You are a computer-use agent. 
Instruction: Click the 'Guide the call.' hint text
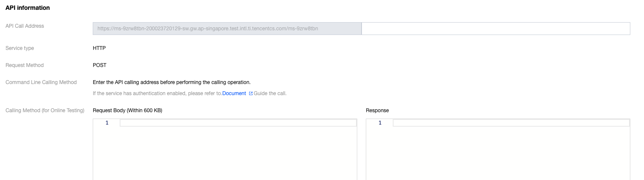pos(270,93)
